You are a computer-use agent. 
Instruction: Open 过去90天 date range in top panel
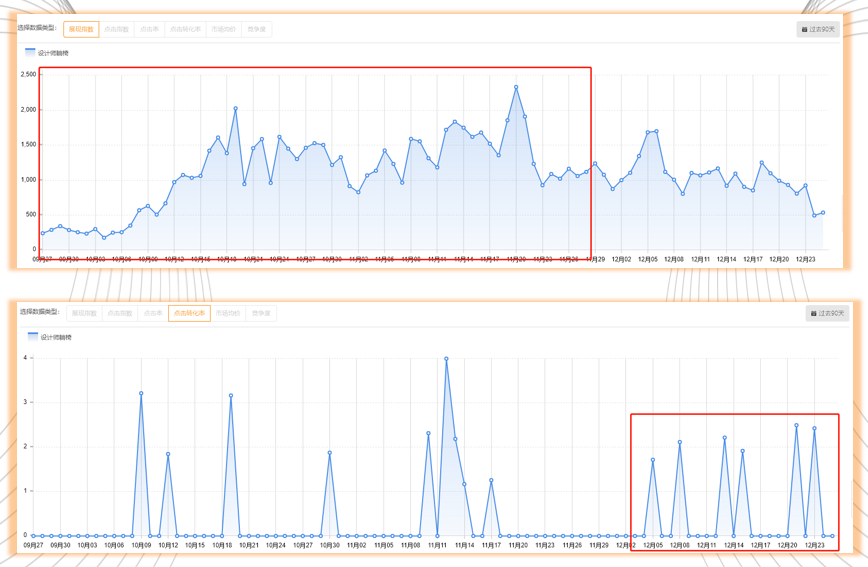click(x=818, y=29)
